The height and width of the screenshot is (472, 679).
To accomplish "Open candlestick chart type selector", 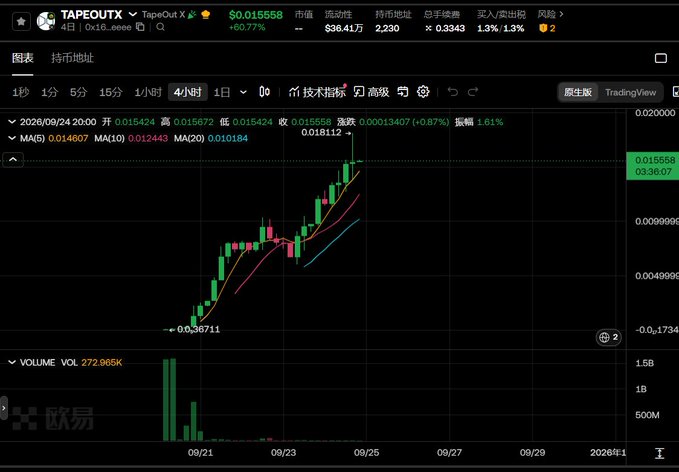I will [x=265, y=92].
